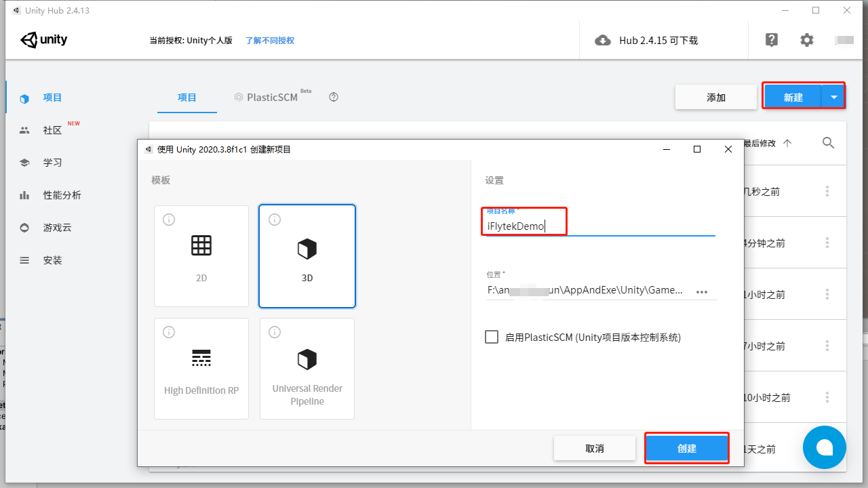The height and width of the screenshot is (488, 868).
Task: Click the 创建 button
Action: tap(687, 449)
